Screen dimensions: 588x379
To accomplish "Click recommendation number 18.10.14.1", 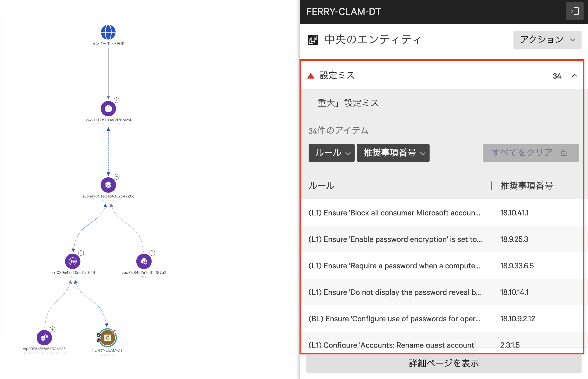I will coord(514,292).
